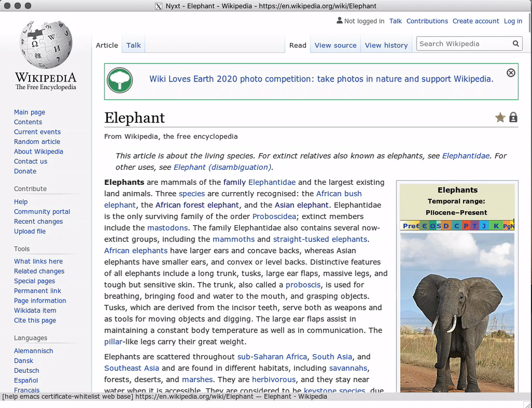Open the Article tab
Image resolution: width=532 pixels, height=408 pixels.
coord(107,45)
